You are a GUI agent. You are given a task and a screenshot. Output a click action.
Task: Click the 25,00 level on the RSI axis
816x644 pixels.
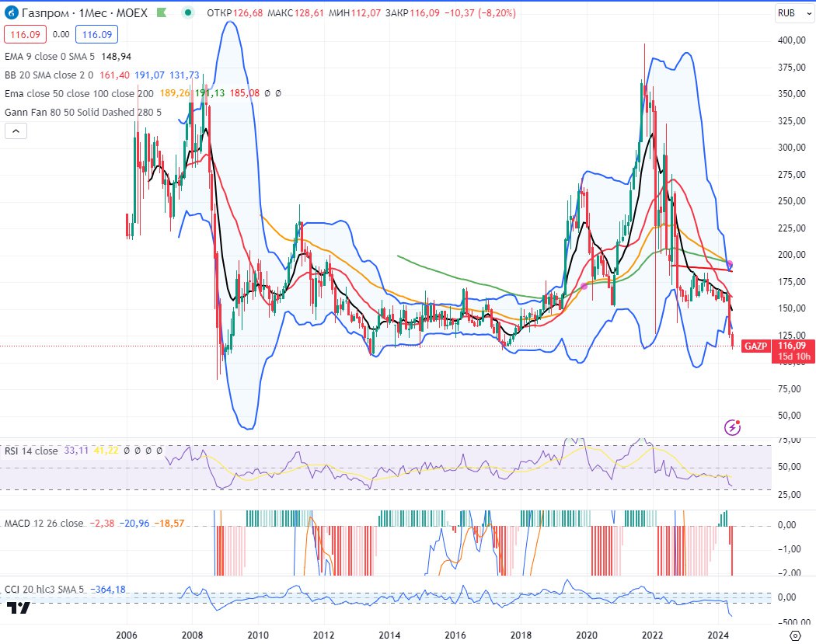tap(789, 495)
